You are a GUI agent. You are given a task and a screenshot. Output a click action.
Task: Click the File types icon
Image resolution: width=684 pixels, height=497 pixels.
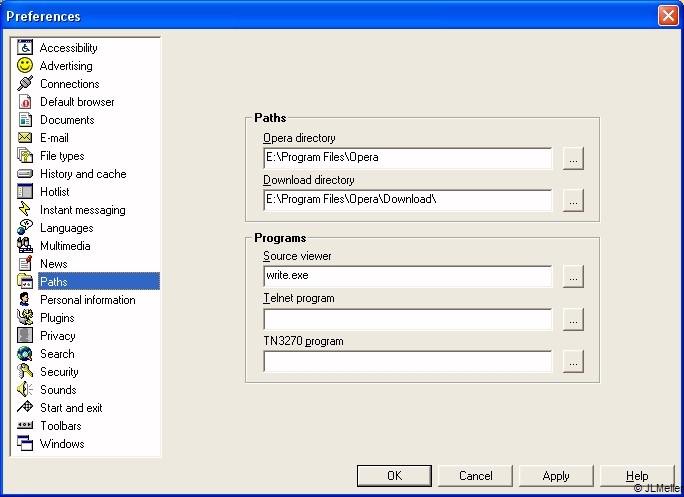point(25,155)
